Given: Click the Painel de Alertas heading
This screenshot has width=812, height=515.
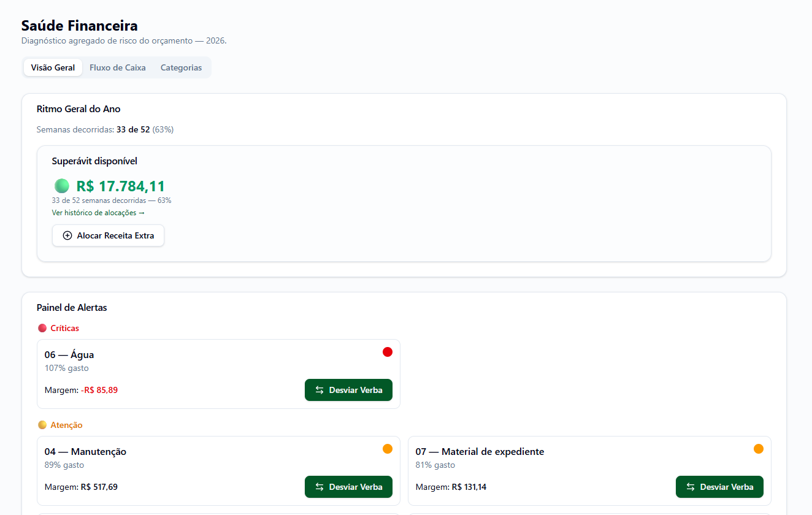Looking at the screenshot, I should pyautogui.click(x=72, y=308).
